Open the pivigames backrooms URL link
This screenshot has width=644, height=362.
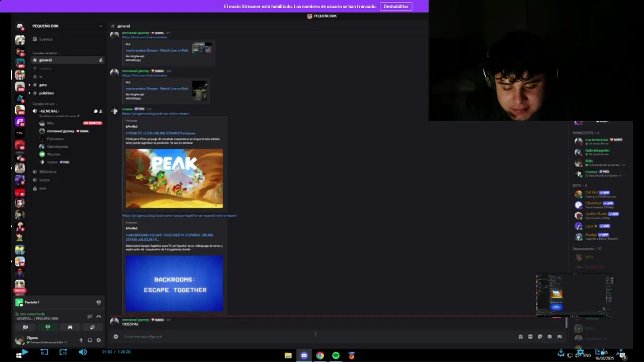tap(179, 216)
